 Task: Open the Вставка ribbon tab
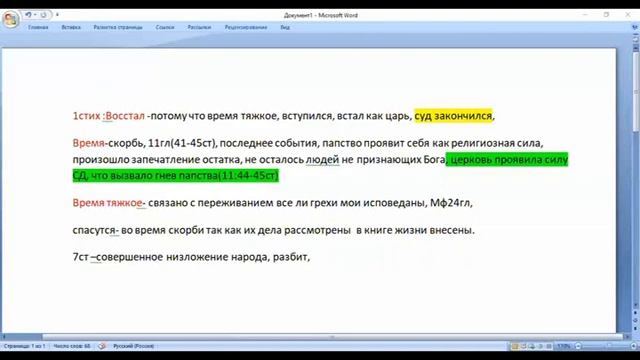click(71, 27)
